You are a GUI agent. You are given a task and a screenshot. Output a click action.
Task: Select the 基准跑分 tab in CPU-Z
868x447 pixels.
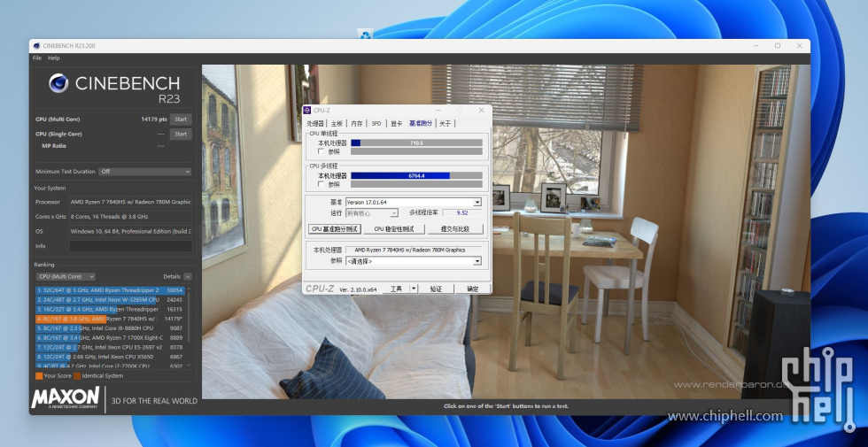click(x=421, y=123)
